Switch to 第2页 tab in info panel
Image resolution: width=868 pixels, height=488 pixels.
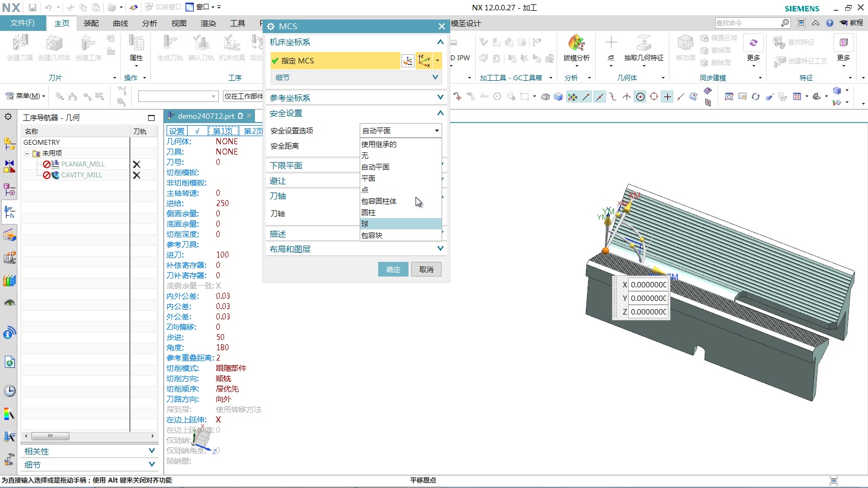[252, 131]
